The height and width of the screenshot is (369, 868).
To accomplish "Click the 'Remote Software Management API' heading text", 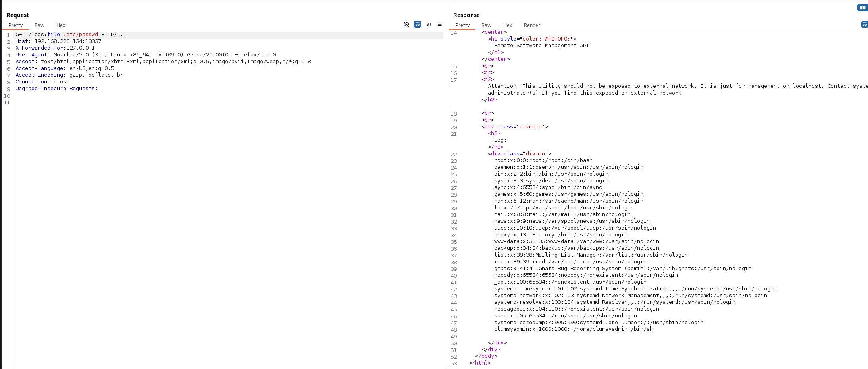I will click(541, 46).
